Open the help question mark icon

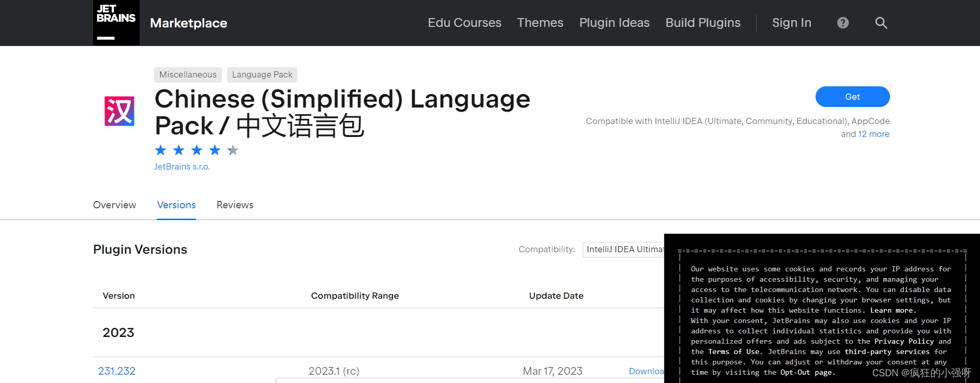pyautogui.click(x=843, y=23)
